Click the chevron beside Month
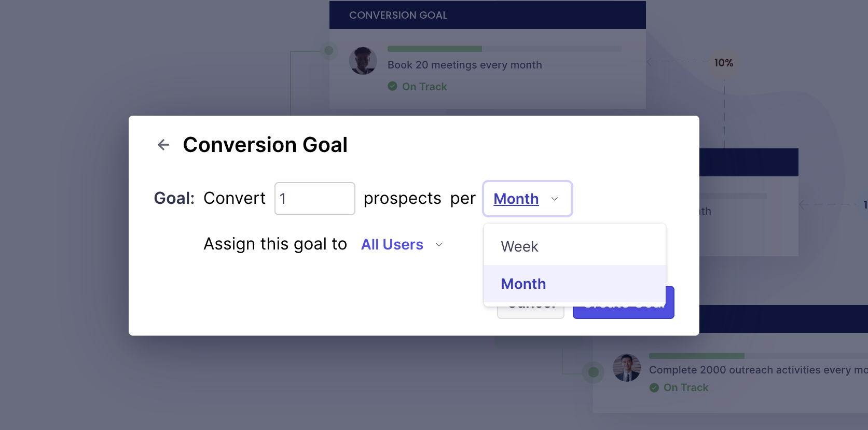This screenshot has width=868, height=430. pyautogui.click(x=555, y=199)
